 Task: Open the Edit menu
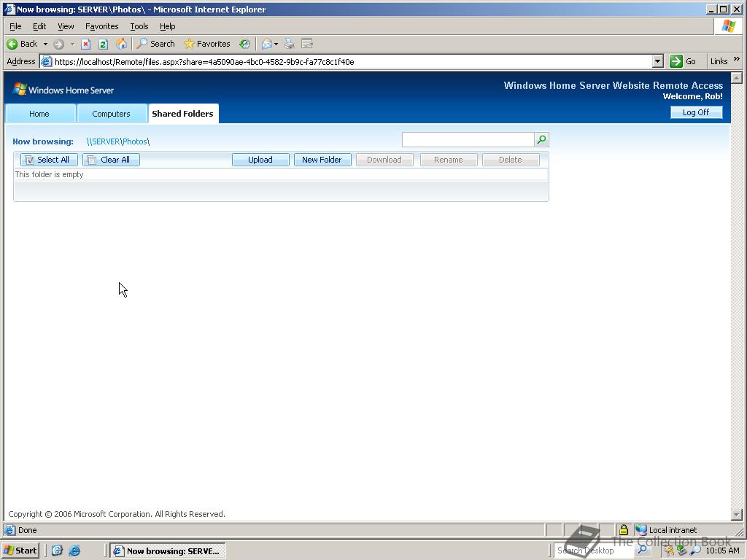point(39,26)
